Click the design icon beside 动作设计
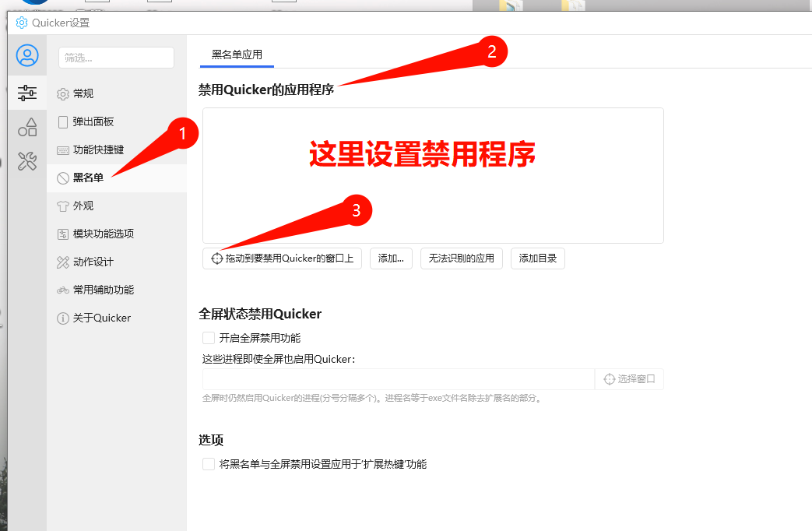The image size is (812, 531). point(62,262)
